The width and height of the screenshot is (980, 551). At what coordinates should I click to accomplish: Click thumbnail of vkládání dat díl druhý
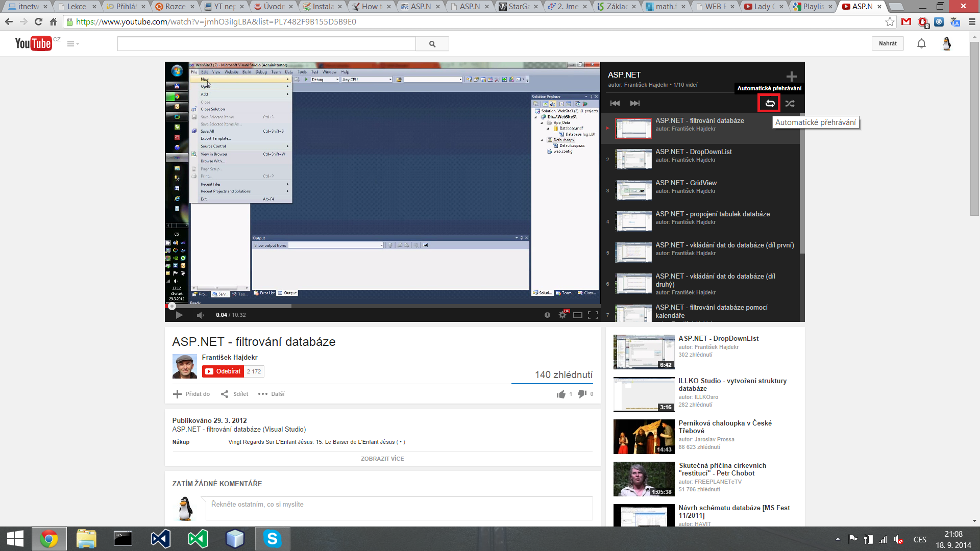point(633,284)
